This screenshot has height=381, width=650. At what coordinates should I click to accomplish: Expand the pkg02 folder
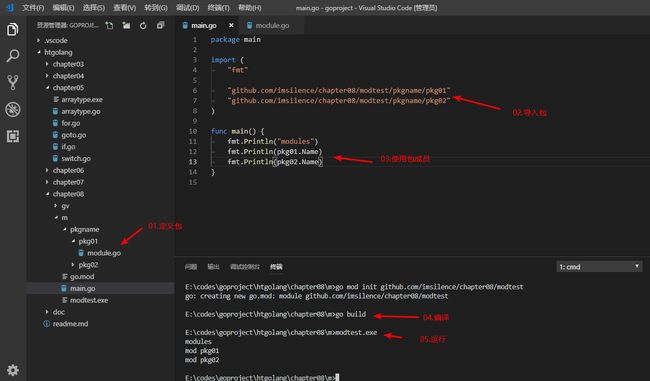(x=73, y=265)
